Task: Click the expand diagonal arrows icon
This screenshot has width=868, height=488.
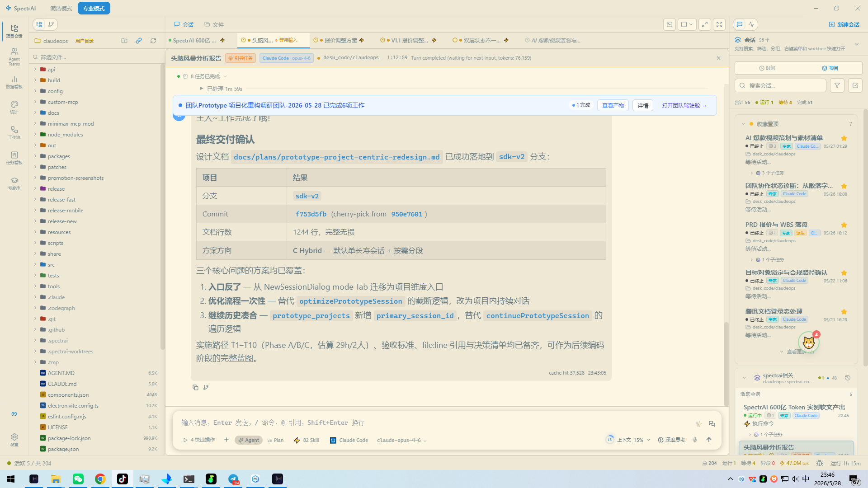Action: (704, 24)
